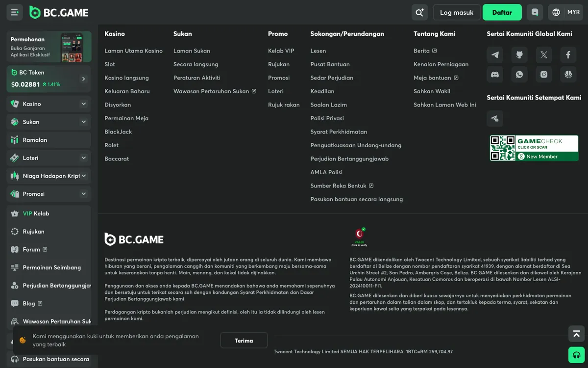
Task: Open Rujuk rakan under Promo
Action: 284,105
